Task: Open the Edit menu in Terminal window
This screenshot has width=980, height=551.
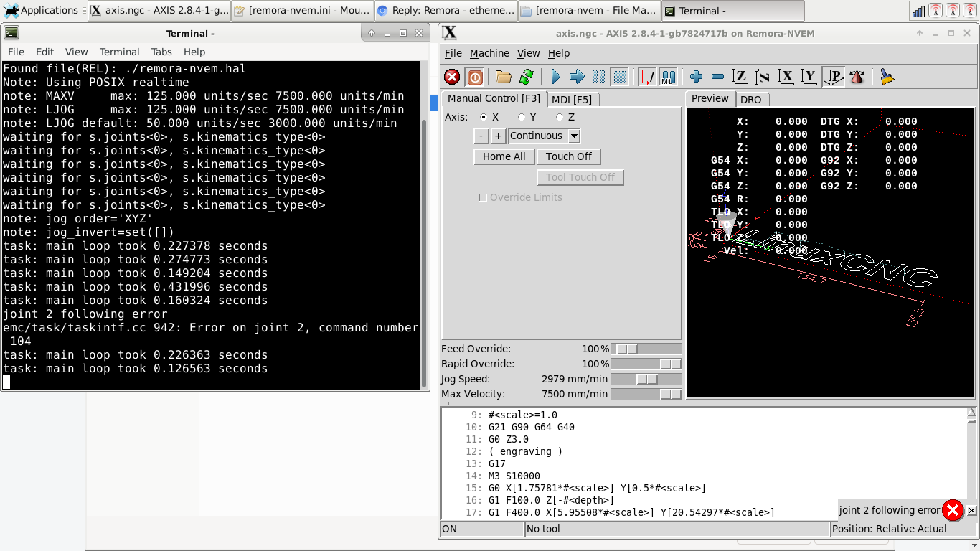Action: coord(44,52)
